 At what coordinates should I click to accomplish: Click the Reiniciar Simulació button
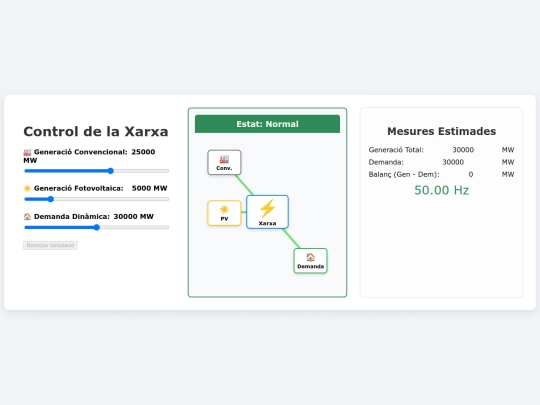point(51,245)
